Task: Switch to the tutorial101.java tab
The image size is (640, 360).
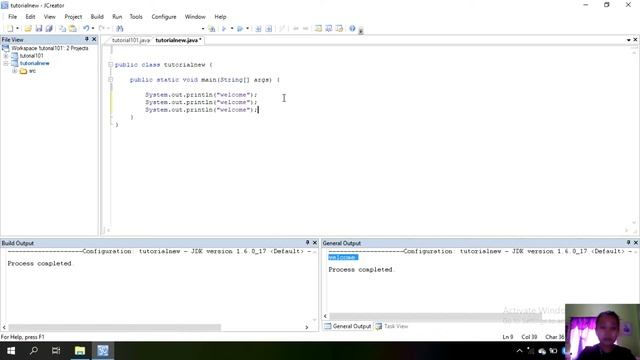Action: click(131, 40)
